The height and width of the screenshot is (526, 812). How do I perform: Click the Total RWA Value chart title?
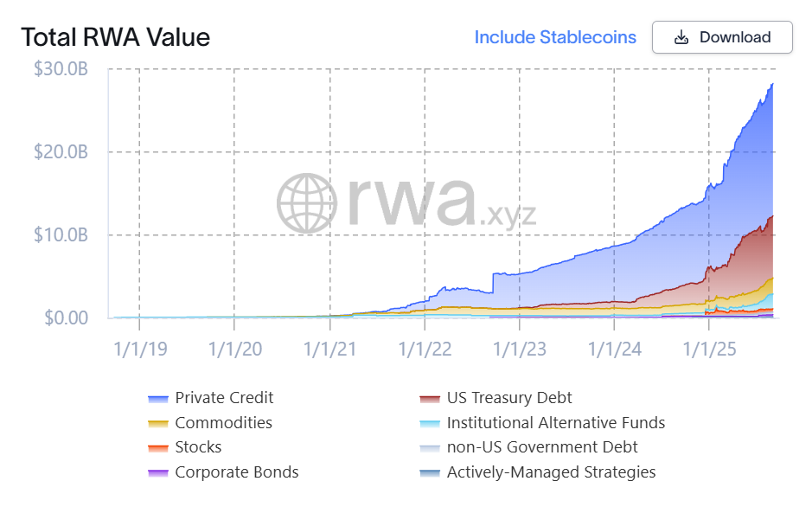click(116, 37)
